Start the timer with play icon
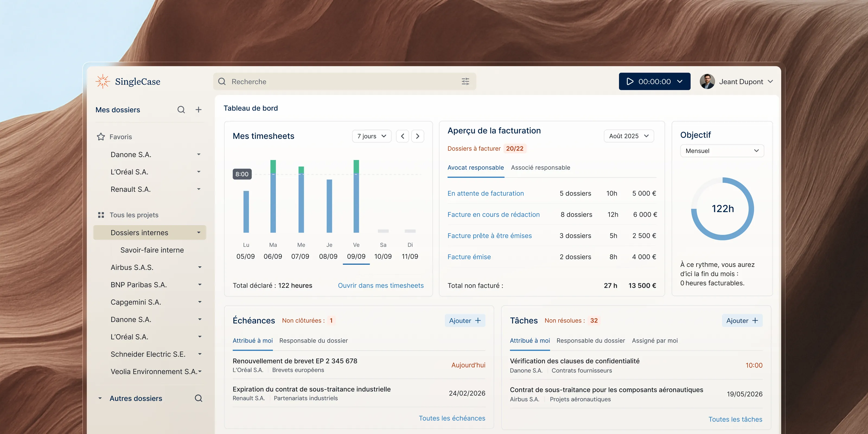Screen dimensions: 868x434 tap(630, 81)
